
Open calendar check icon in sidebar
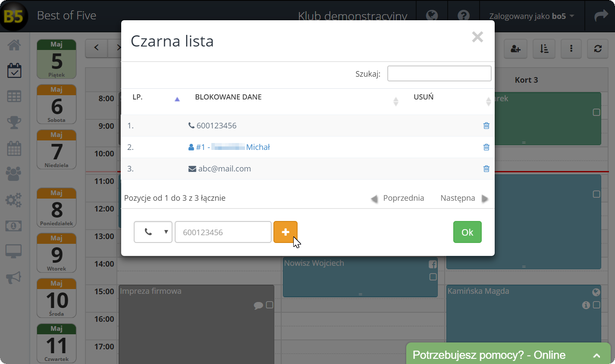[x=14, y=70]
